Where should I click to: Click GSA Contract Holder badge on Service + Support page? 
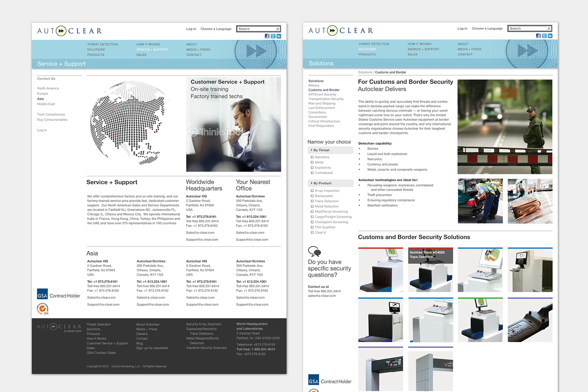(58, 294)
